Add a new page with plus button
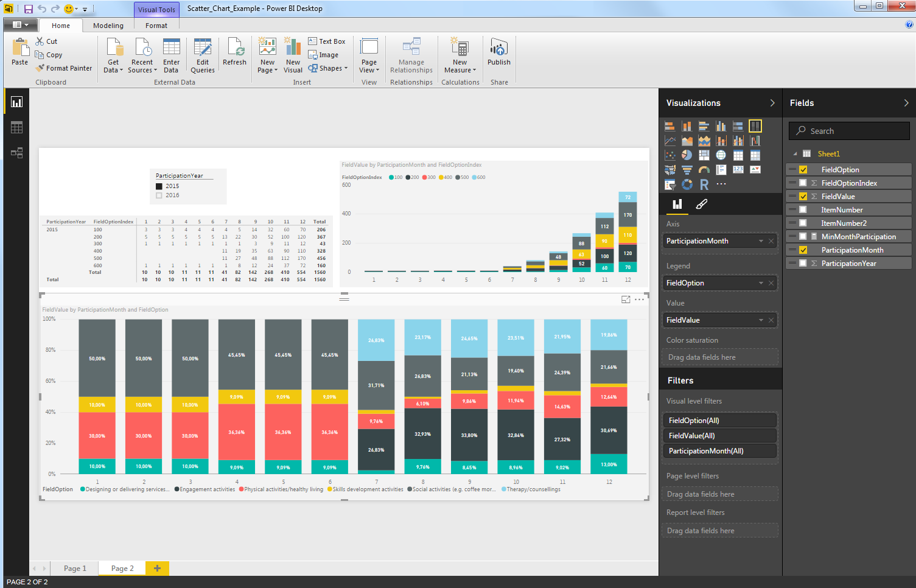 click(x=157, y=569)
